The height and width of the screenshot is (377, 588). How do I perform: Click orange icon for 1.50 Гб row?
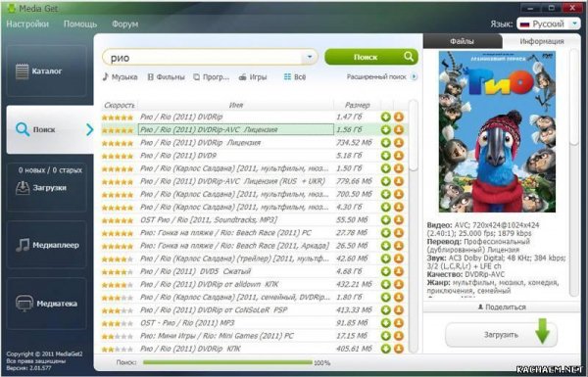click(x=399, y=168)
